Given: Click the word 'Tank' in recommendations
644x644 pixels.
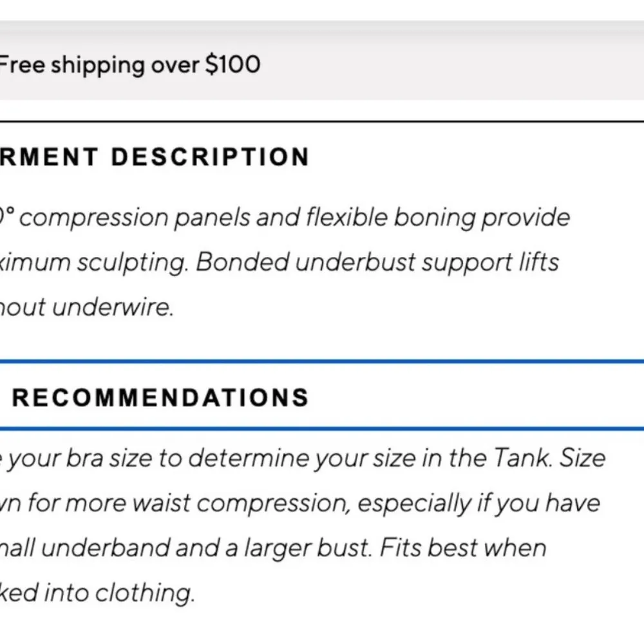Looking at the screenshot, I should point(519,458).
